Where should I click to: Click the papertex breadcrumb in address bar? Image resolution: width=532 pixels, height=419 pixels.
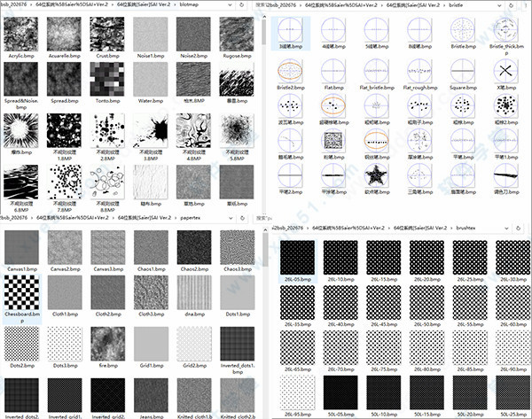click(190, 214)
